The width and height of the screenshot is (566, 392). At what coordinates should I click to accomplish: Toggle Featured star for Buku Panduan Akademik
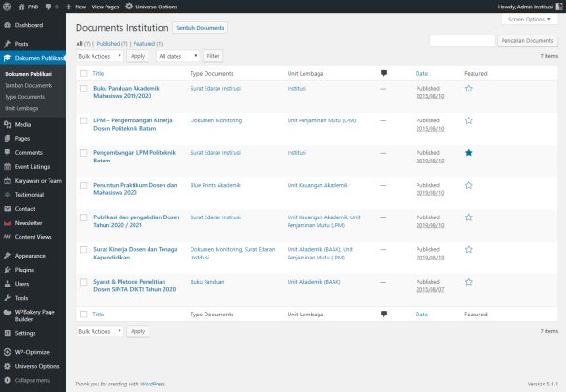(469, 89)
